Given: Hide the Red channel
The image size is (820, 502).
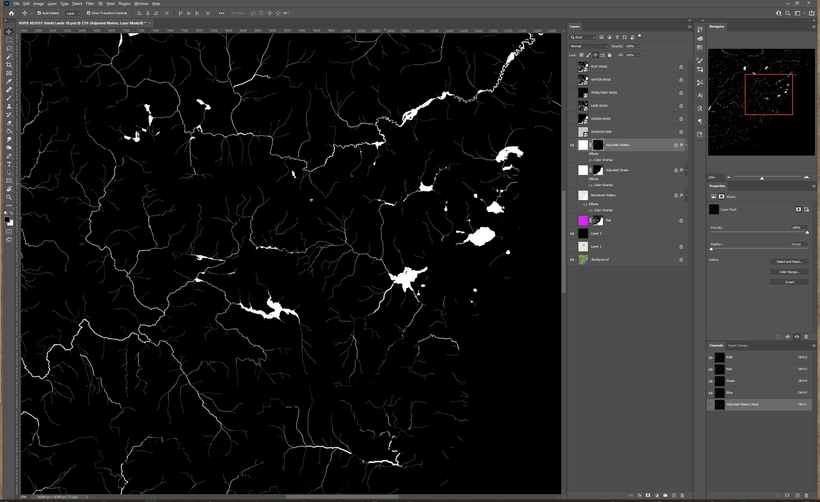Looking at the screenshot, I should (x=711, y=368).
